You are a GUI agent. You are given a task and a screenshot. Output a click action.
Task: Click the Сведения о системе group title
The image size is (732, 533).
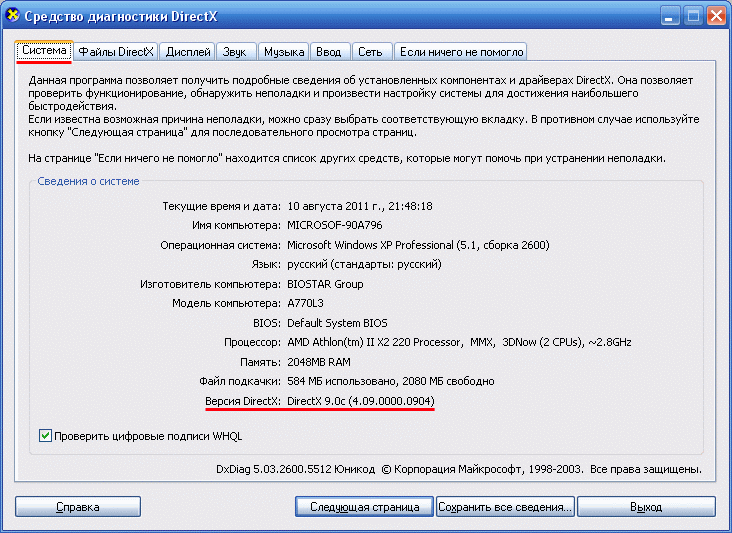pos(88,181)
